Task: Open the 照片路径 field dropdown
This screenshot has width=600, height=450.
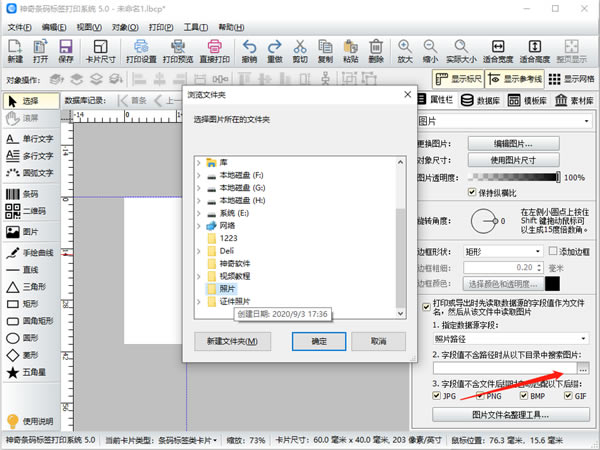Action: coord(510,339)
